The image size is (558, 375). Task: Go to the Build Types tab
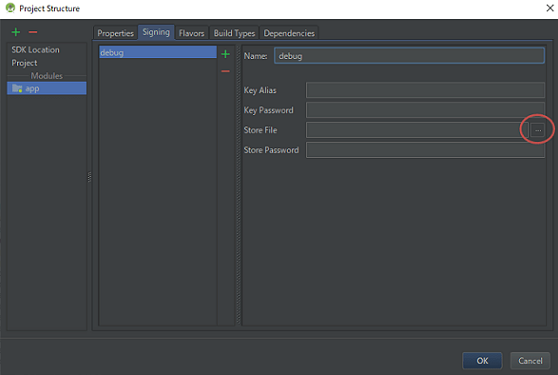click(234, 33)
